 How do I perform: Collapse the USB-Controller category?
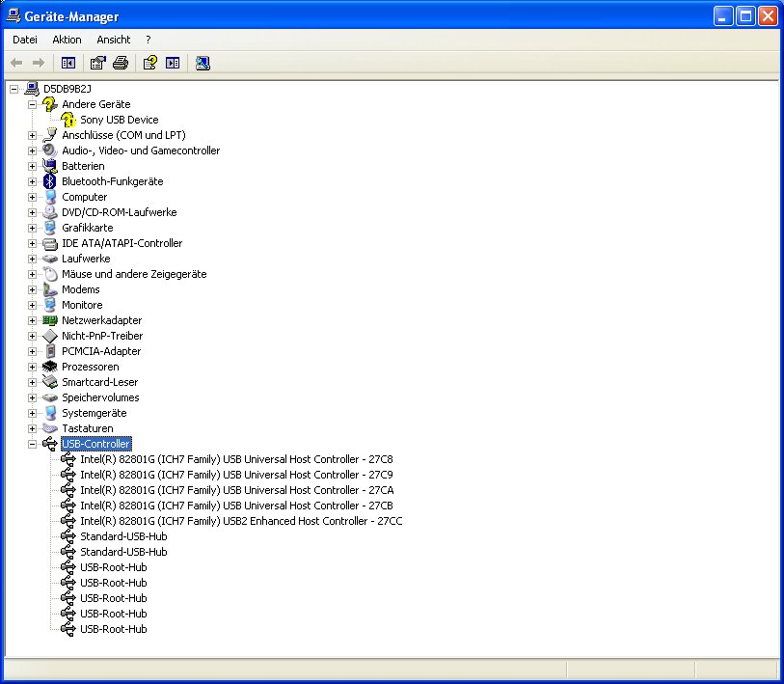click(32, 444)
